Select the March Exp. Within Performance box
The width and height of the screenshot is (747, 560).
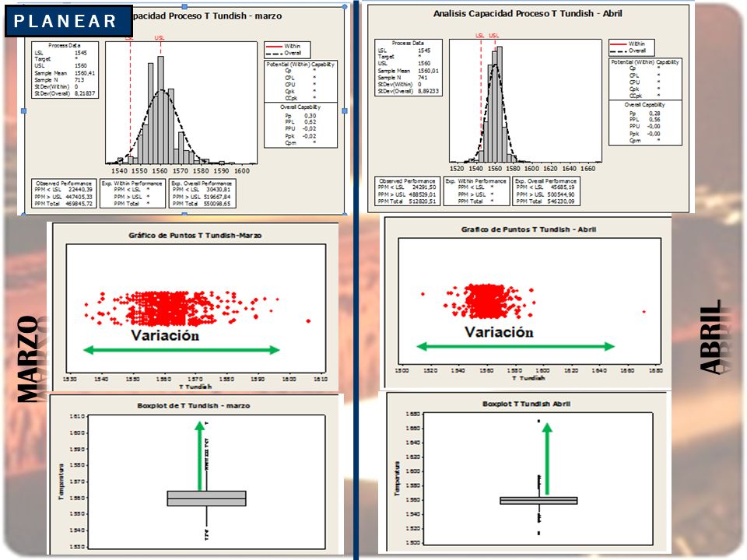tap(132, 194)
